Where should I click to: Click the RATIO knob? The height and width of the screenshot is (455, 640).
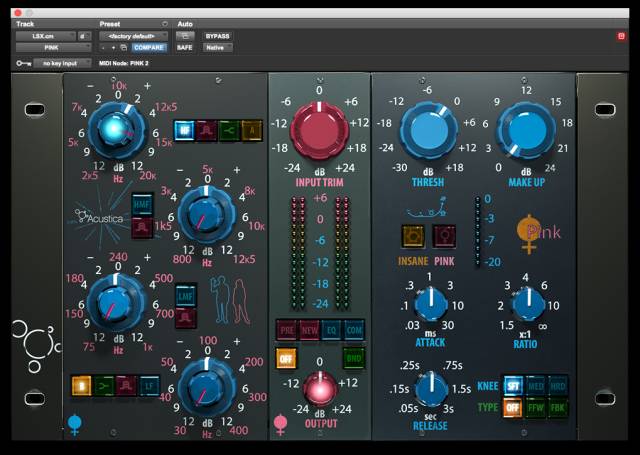528,304
